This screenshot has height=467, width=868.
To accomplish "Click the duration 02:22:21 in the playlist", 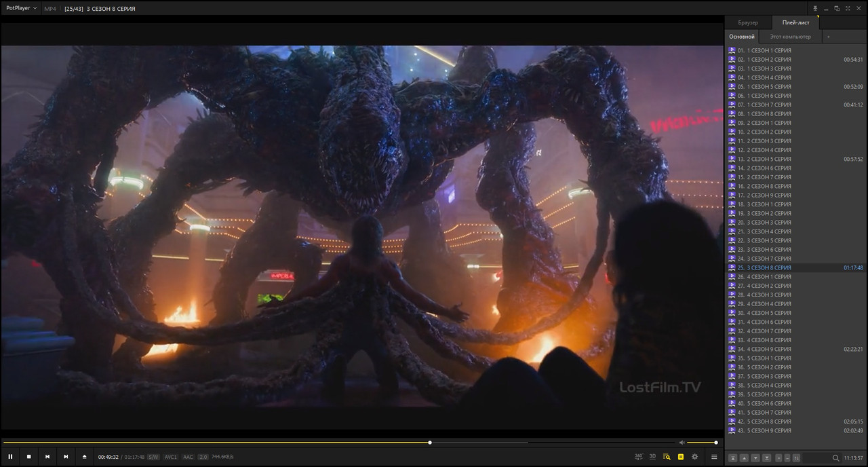I will point(853,349).
